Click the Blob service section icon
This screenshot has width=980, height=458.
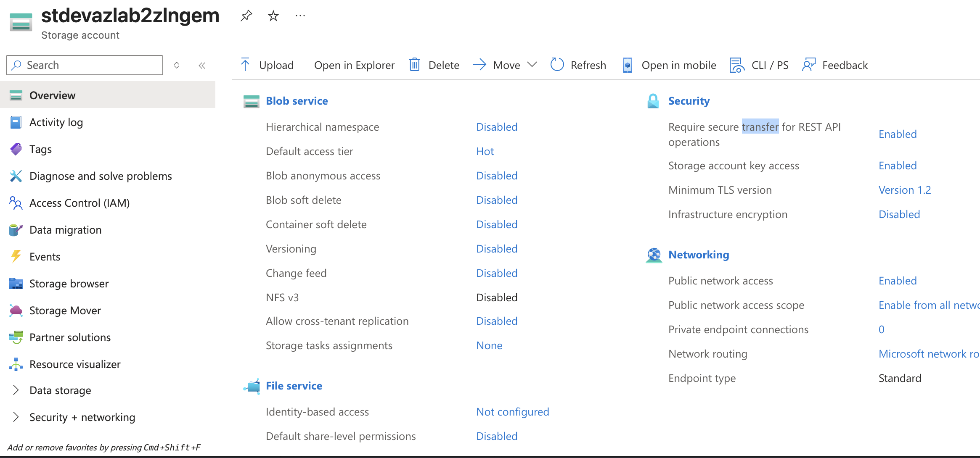point(252,101)
